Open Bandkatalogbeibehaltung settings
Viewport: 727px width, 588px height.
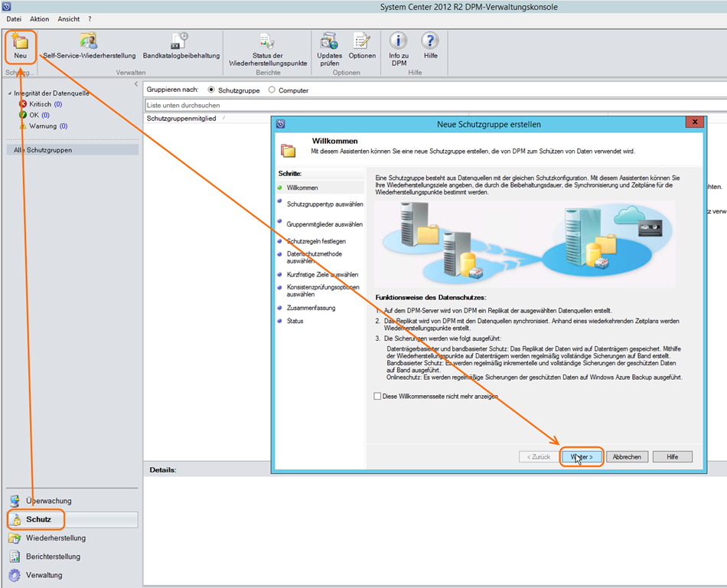[x=181, y=45]
